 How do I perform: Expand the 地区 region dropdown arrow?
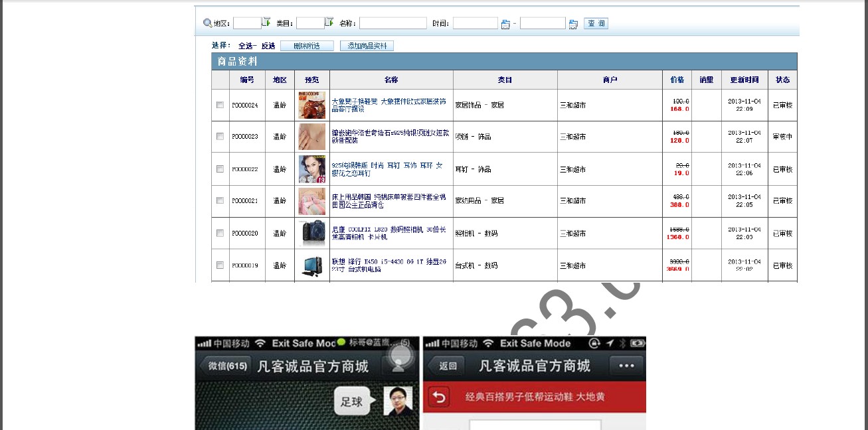coord(266,23)
